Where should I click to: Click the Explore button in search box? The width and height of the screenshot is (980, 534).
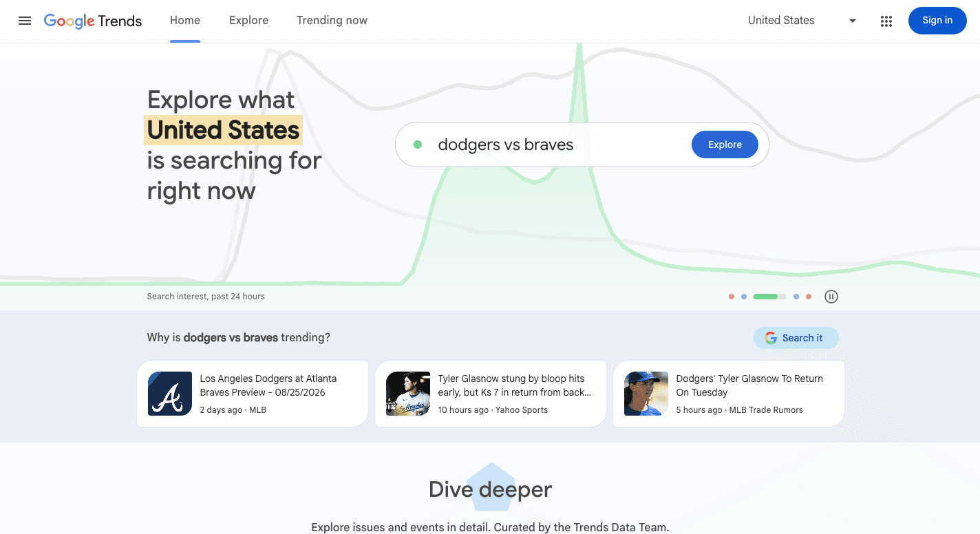(x=725, y=145)
